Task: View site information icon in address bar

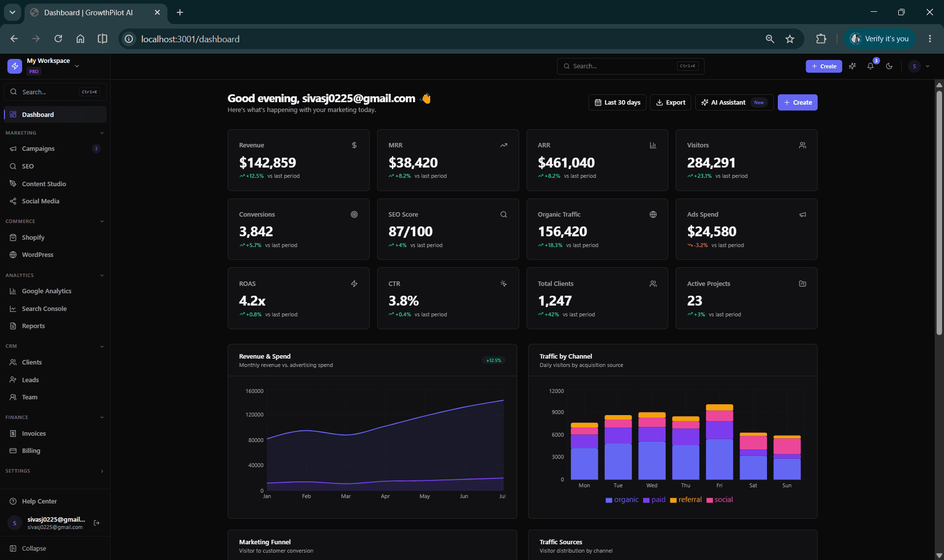Action: (129, 39)
